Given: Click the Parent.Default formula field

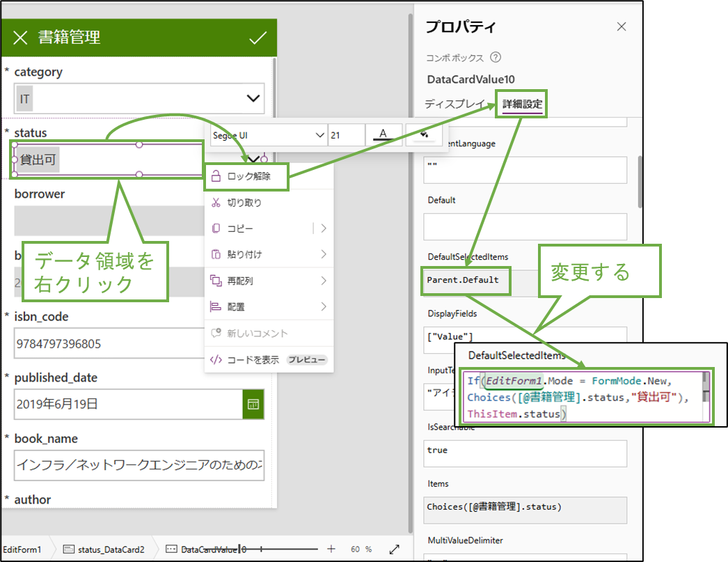Looking at the screenshot, I should click(466, 281).
